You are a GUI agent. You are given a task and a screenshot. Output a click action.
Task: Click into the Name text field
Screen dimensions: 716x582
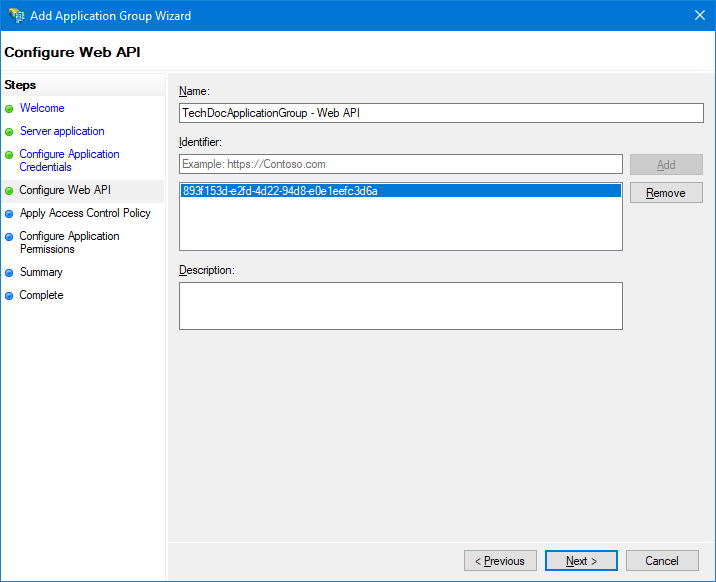(x=441, y=113)
